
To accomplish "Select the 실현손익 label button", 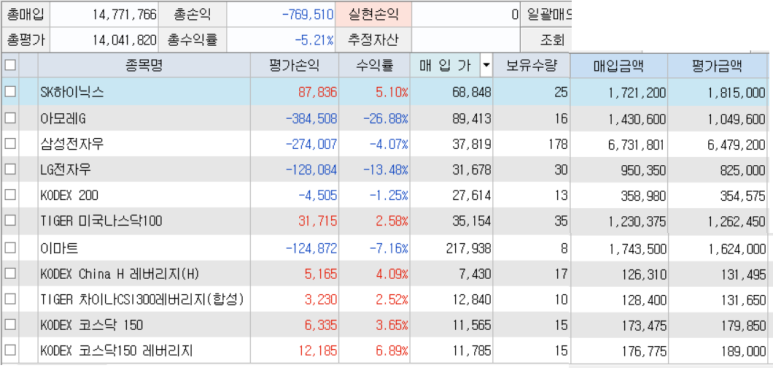I will coord(373,14).
